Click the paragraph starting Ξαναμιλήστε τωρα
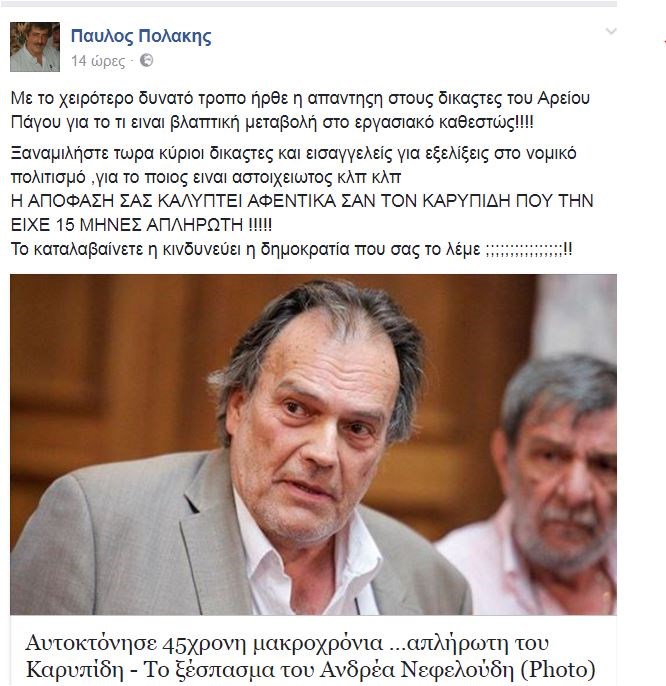This screenshot has height=686, width=666. (x=294, y=165)
